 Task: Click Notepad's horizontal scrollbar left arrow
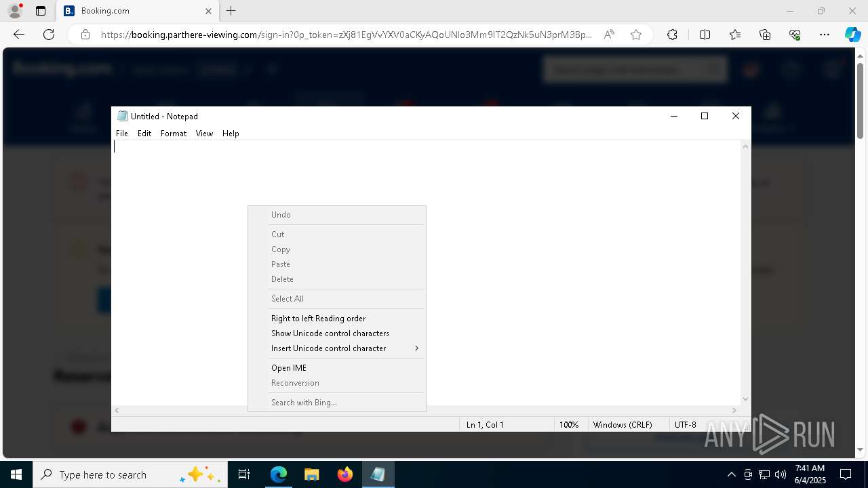coord(117,410)
